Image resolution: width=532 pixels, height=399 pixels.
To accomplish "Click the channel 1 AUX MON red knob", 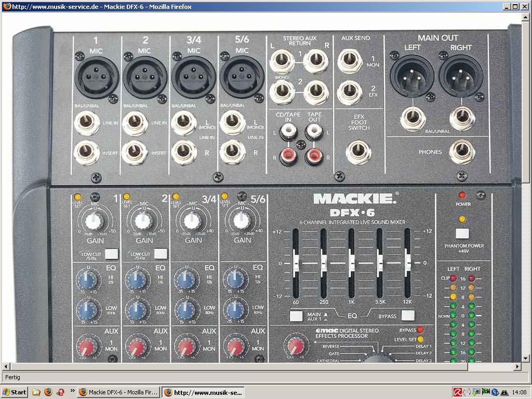I will (x=86, y=348).
